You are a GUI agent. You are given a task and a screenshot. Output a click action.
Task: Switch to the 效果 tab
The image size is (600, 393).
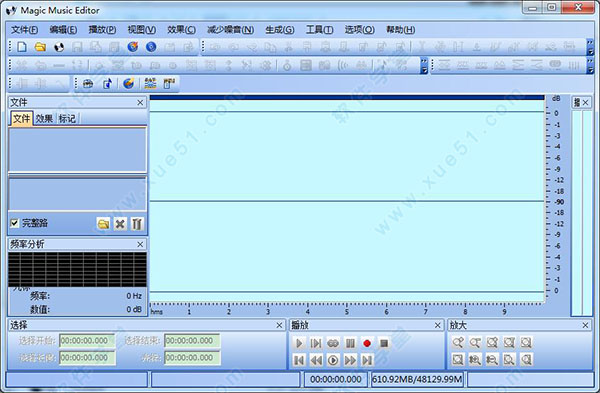pyautogui.click(x=44, y=119)
